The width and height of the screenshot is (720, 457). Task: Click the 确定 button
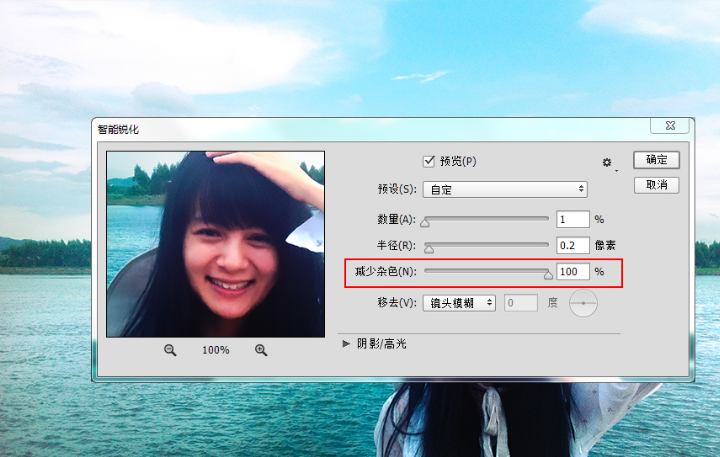pyautogui.click(x=656, y=160)
